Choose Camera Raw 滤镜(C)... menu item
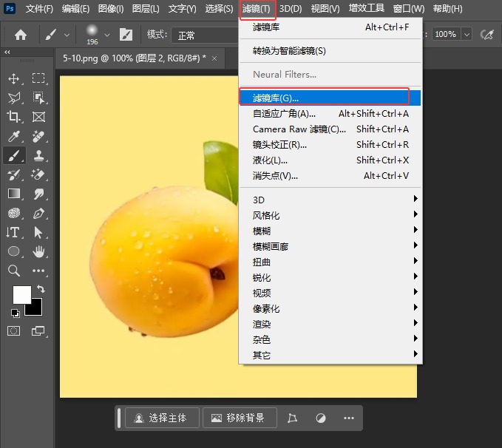Screen dimensions: 502x448 [x=330, y=129]
